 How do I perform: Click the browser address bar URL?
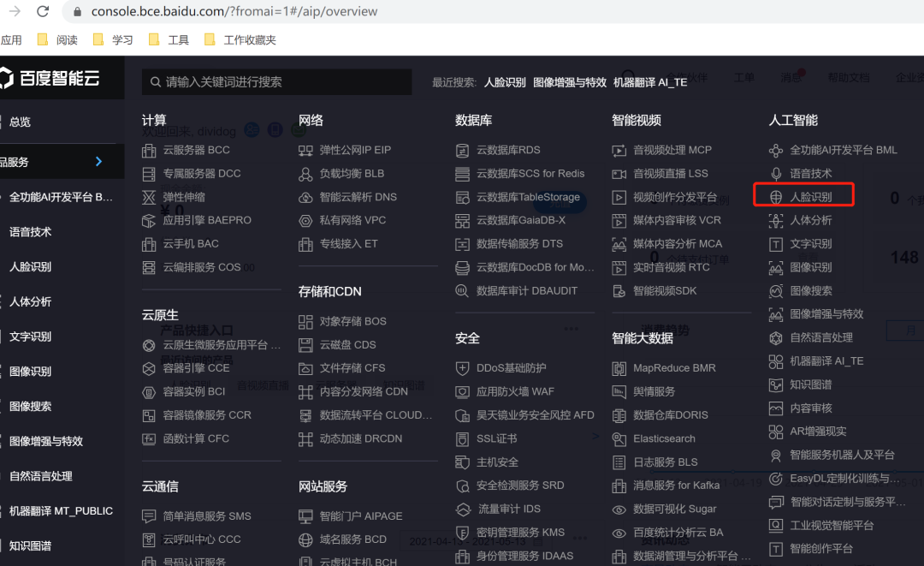(x=234, y=11)
